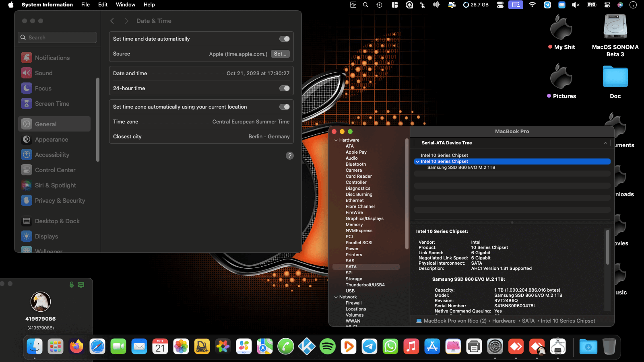The width and height of the screenshot is (644, 362).
Task: Open the Help menu
Action: tap(149, 5)
